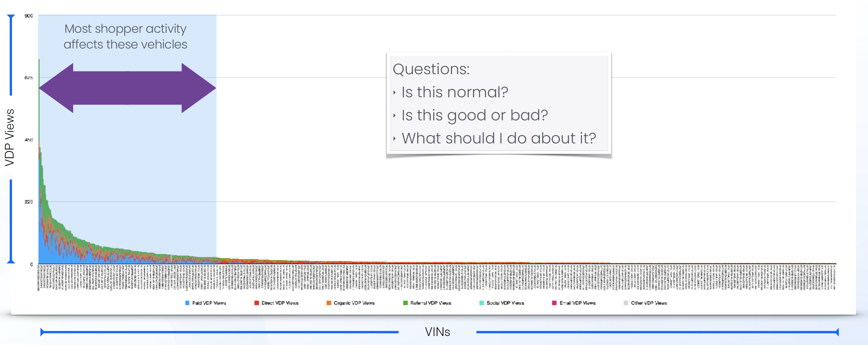Click the red Direct VDP Views legend swatch
868x345 pixels.
[257, 303]
